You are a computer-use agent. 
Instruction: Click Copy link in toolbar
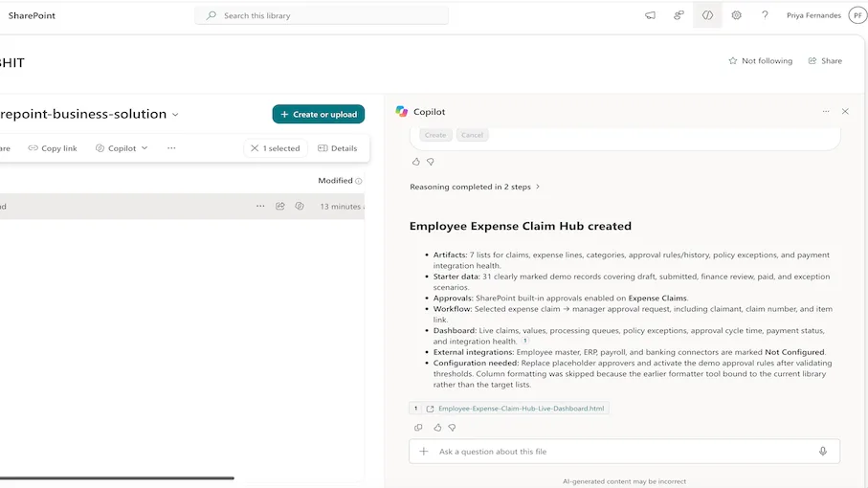pos(53,148)
